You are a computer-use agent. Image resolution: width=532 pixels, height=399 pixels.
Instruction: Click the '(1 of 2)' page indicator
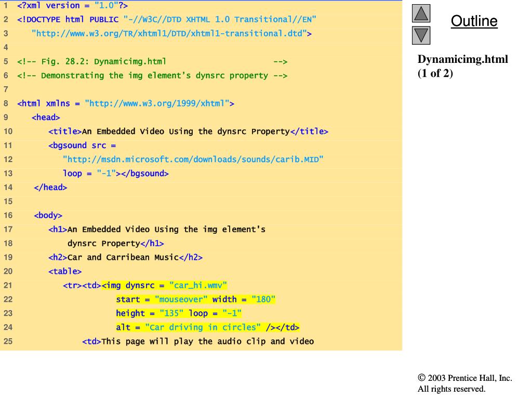435,73
